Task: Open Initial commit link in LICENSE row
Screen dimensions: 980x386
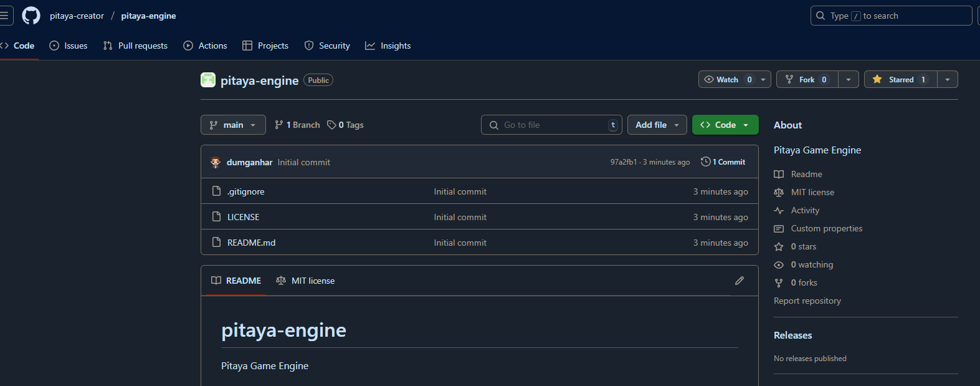Action: coord(460,217)
